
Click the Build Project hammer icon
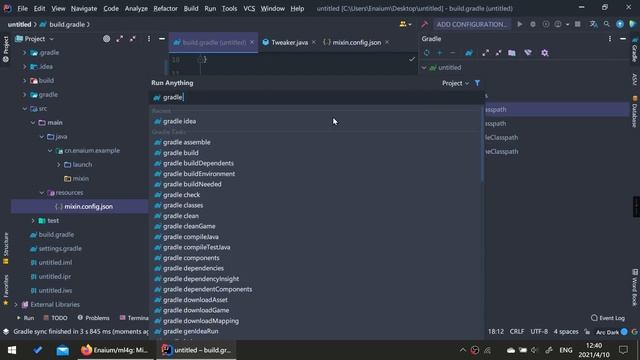[x=424, y=24]
